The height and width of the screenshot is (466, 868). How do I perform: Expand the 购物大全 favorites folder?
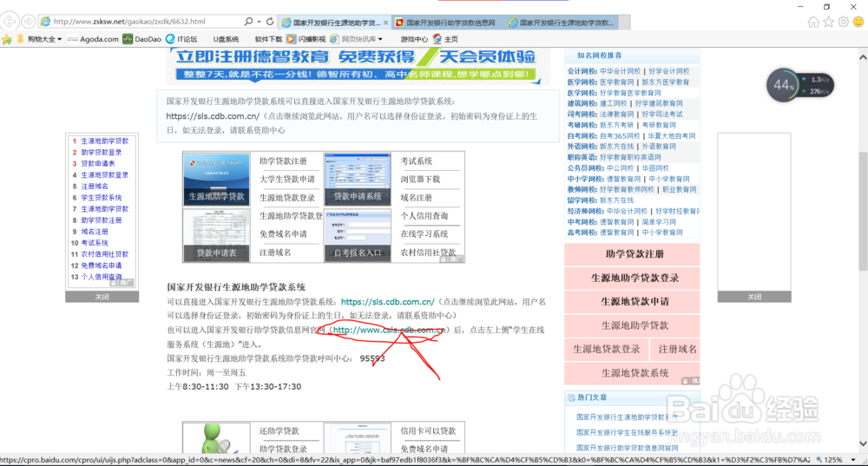pyautogui.click(x=39, y=39)
